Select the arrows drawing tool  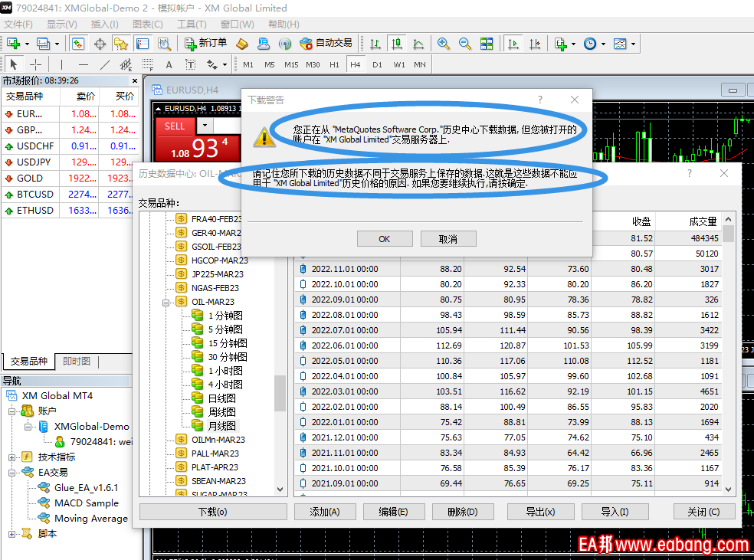(211, 64)
